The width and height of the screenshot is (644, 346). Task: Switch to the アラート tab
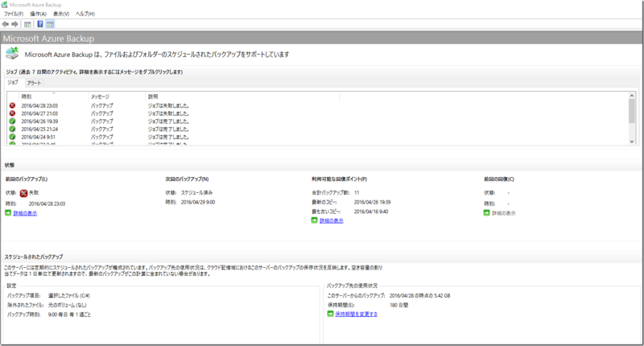pyautogui.click(x=34, y=83)
